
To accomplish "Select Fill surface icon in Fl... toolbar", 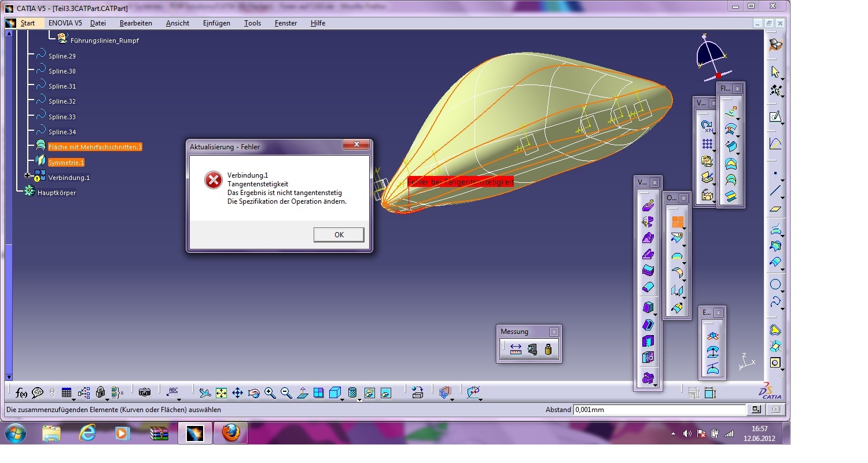I will tap(731, 146).
